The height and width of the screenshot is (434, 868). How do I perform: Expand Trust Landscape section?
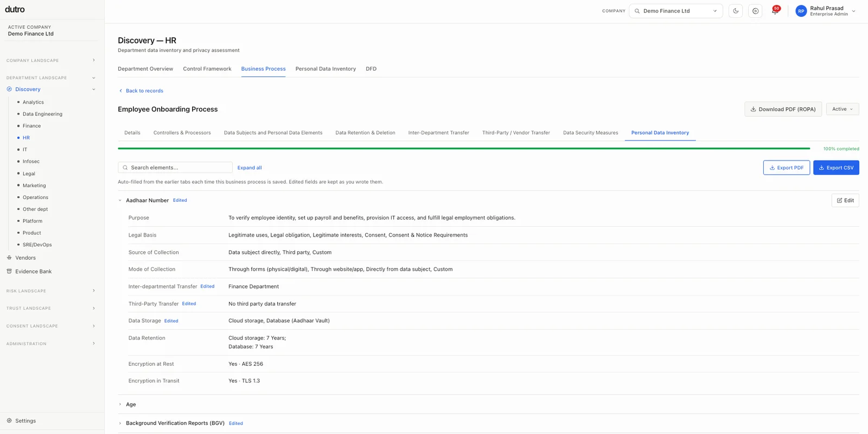(x=93, y=308)
